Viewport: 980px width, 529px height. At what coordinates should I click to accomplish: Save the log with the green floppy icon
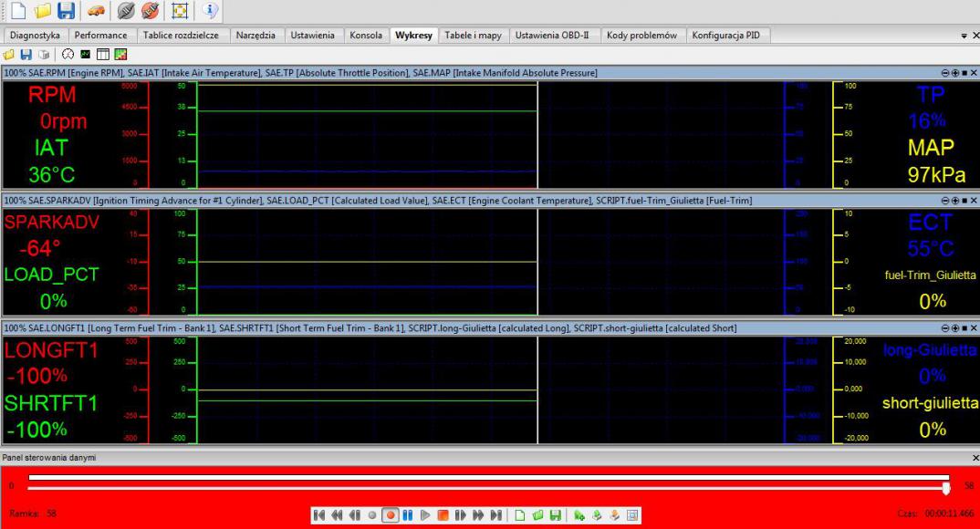point(555,514)
